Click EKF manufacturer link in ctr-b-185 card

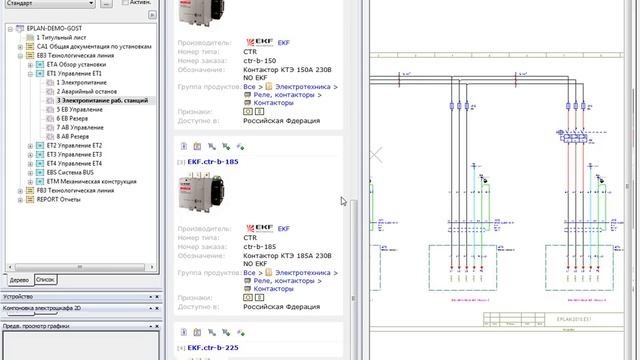(283, 229)
